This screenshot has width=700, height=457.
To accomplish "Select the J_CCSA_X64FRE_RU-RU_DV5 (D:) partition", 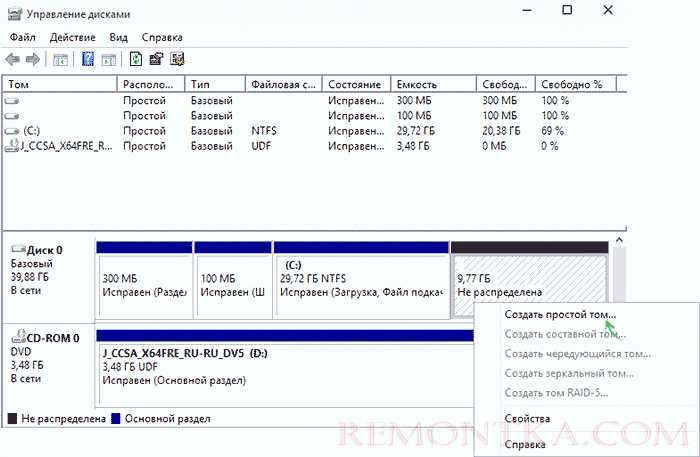I will pos(284,367).
